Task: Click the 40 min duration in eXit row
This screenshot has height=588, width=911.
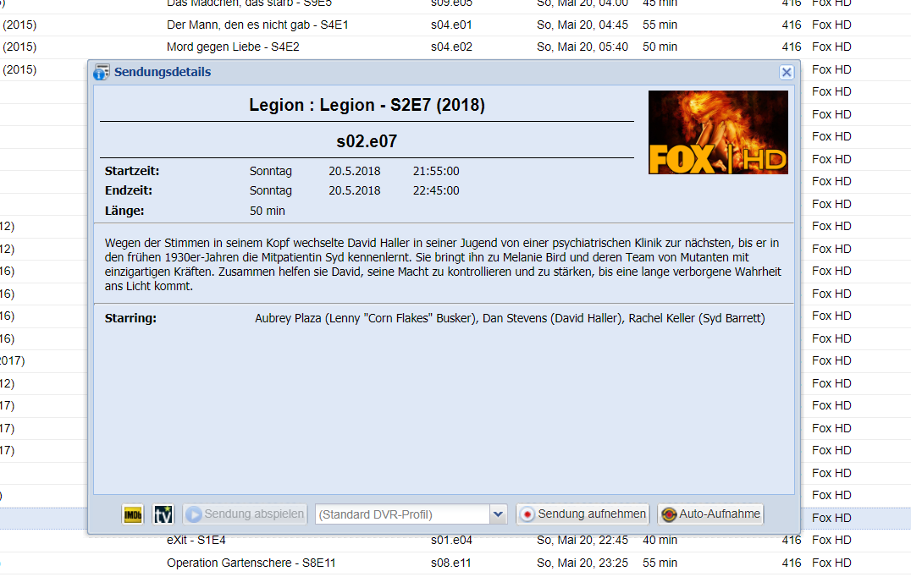Action: click(x=660, y=541)
